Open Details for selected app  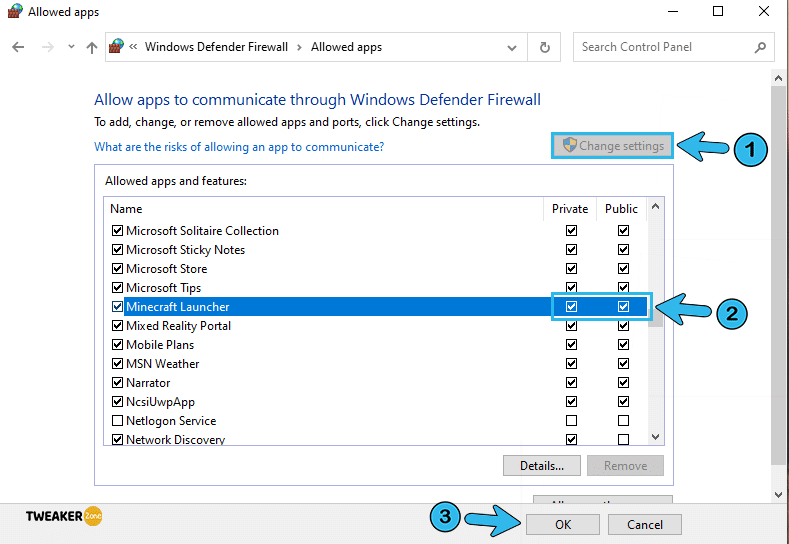541,465
